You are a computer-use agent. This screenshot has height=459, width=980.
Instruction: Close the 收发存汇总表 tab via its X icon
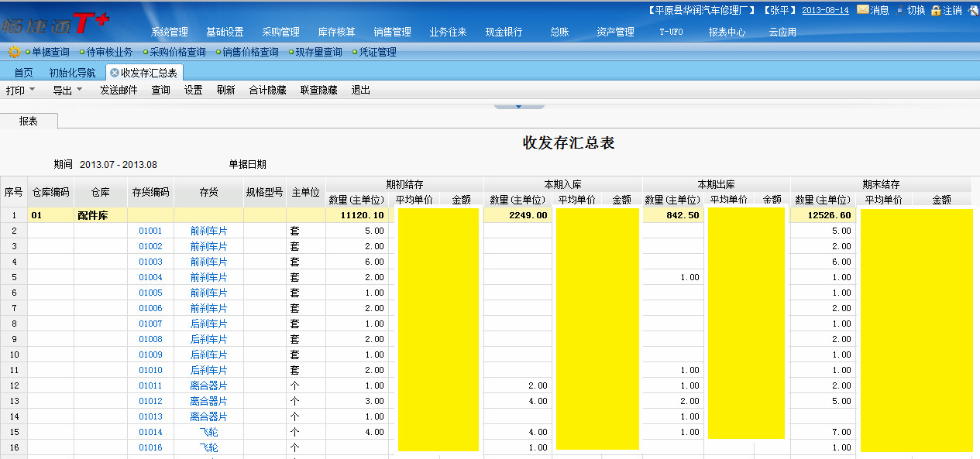point(114,73)
